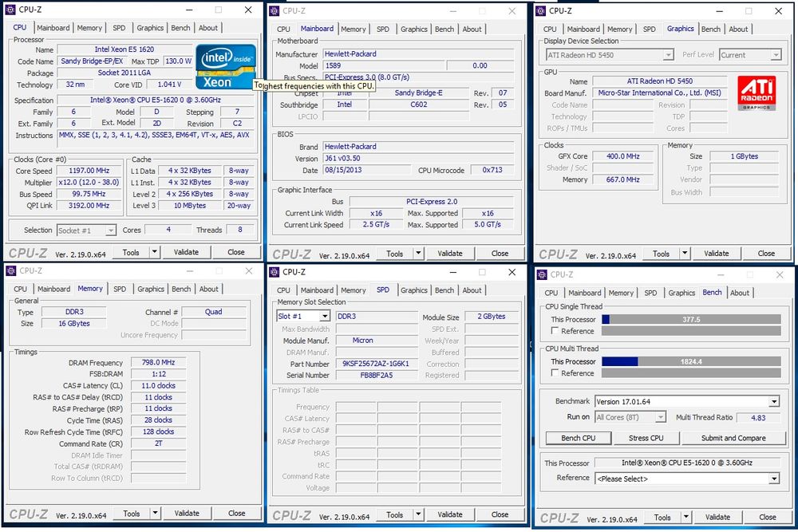Click CPU-Z app icon in Graphics window title bar
This screenshot has width=798, height=532.
(x=540, y=10)
